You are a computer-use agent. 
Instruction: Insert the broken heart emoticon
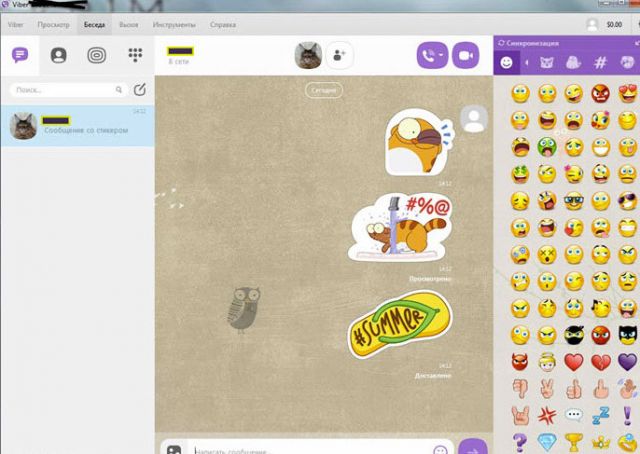601,362
